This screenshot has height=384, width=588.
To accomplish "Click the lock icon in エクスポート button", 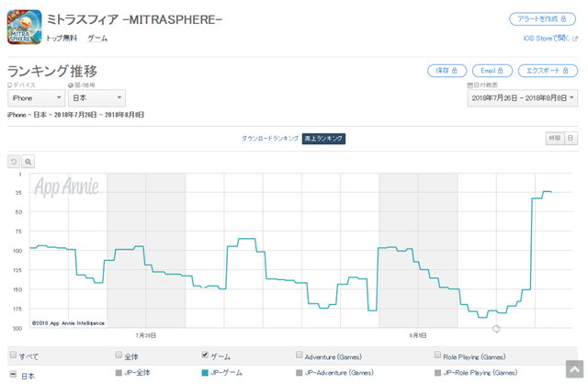I will pos(566,71).
